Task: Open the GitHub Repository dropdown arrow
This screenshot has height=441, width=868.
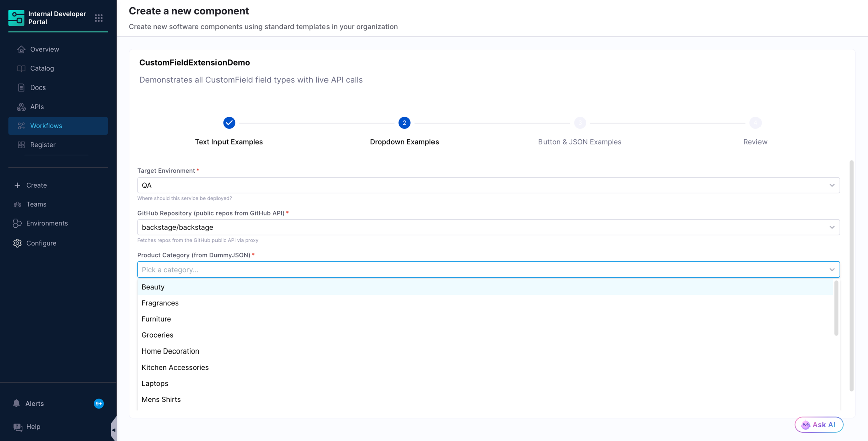Action: (832, 227)
